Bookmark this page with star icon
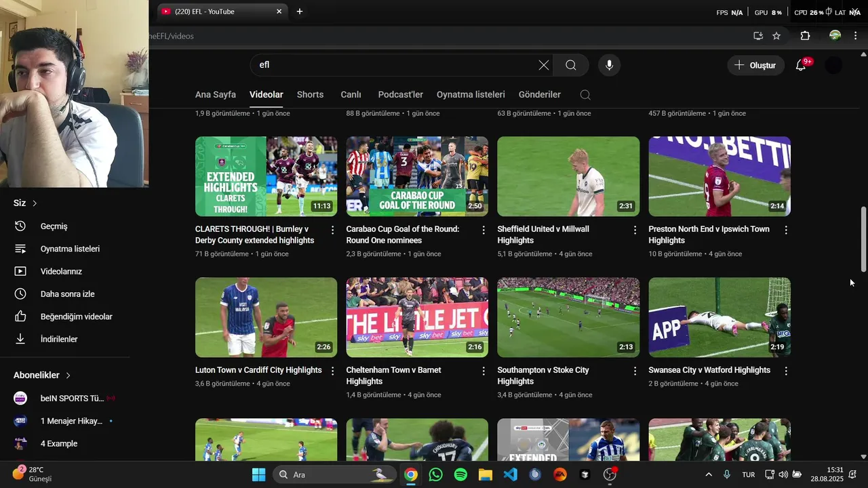 pos(776,36)
